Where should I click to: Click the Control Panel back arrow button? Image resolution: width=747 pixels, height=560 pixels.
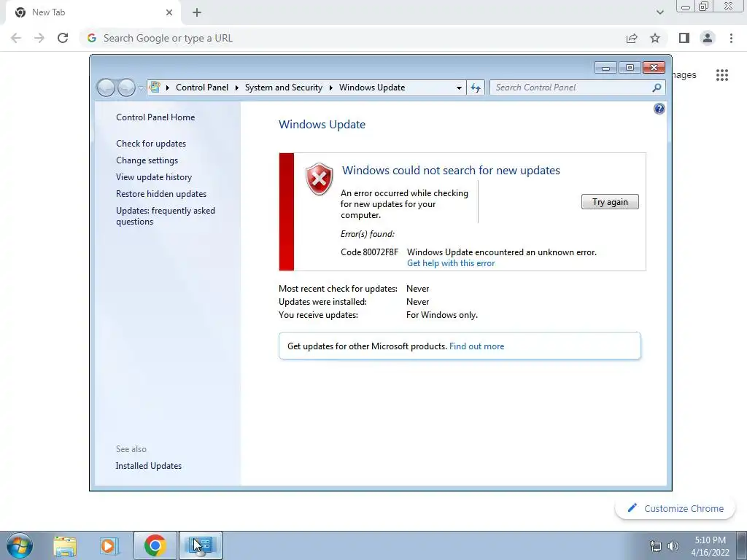point(106,87)
